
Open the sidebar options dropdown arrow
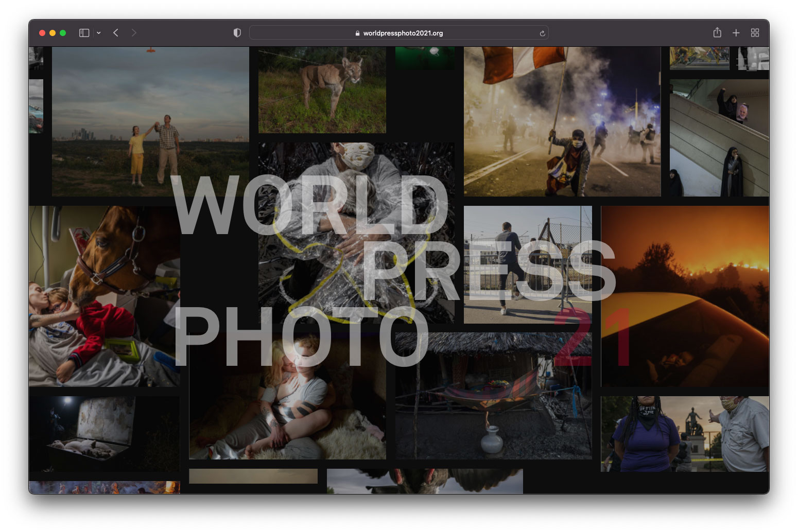click(98, 33)
